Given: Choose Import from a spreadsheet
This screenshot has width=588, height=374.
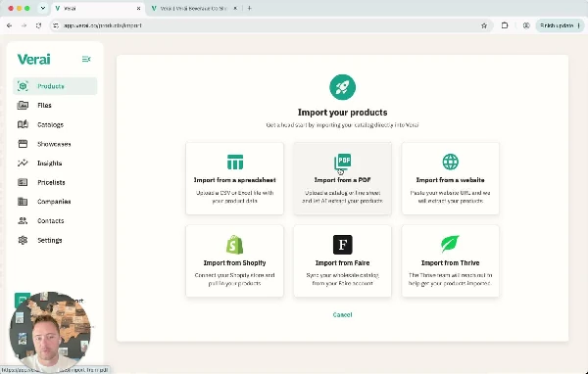Looking at the screenshot, I should click(x=235, y=178).
